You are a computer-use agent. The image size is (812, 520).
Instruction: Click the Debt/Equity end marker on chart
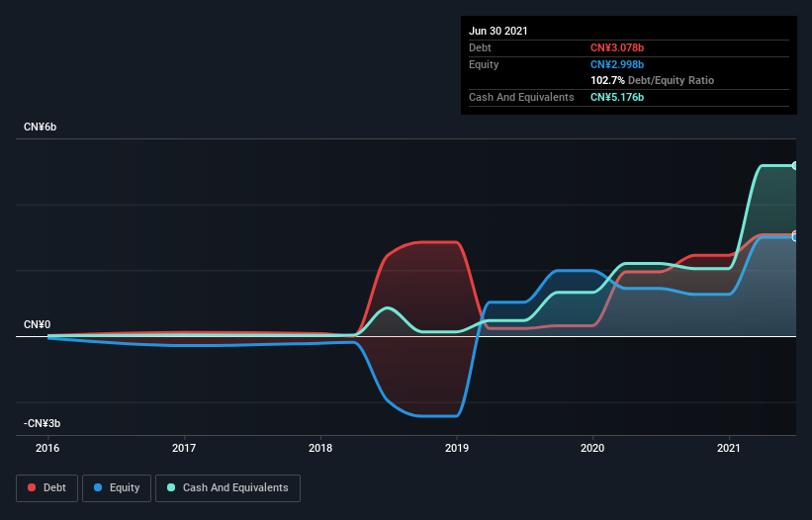tap(795, 236)
